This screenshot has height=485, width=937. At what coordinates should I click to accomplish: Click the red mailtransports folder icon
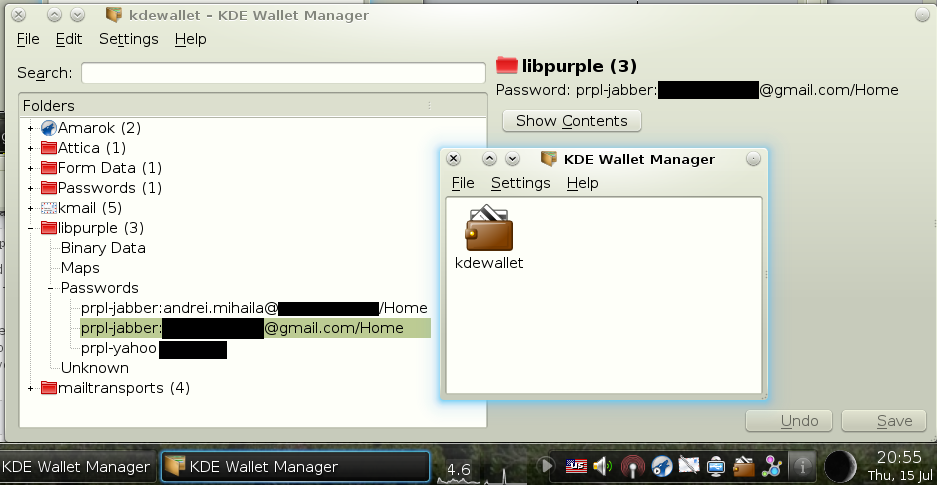[48, 388]
